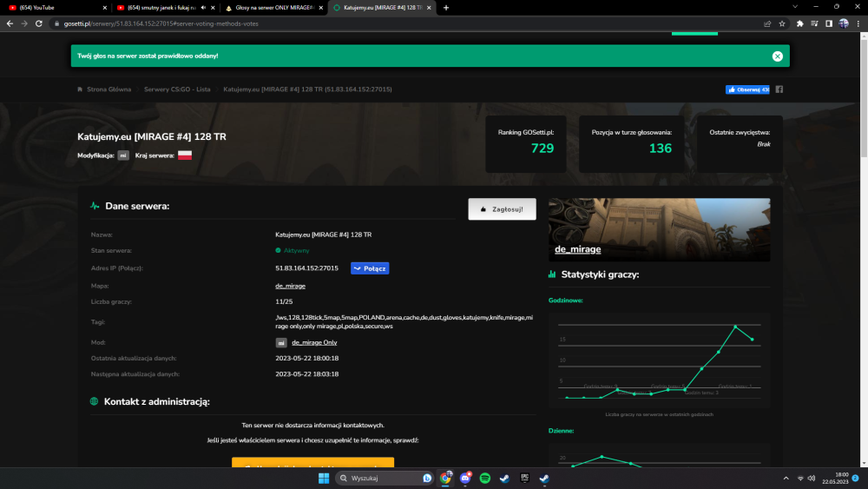Toggle the browser side panel

(x=829, y=23)
